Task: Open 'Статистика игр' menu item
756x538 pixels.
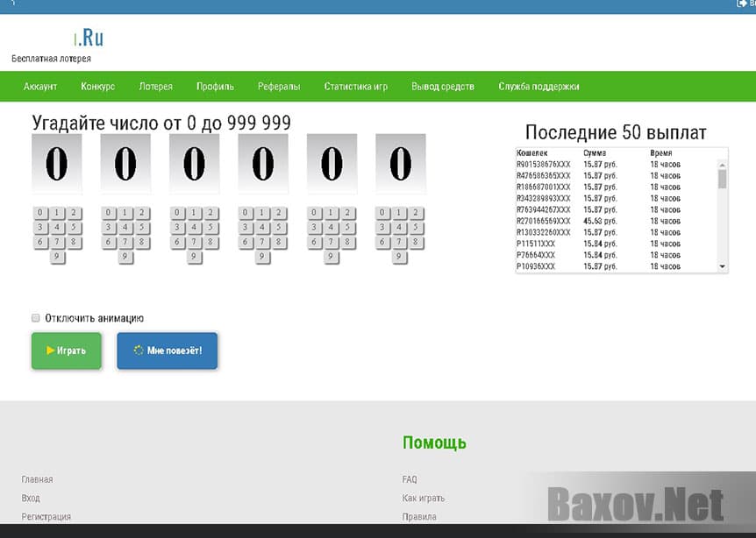Action: tap(355, 87)
